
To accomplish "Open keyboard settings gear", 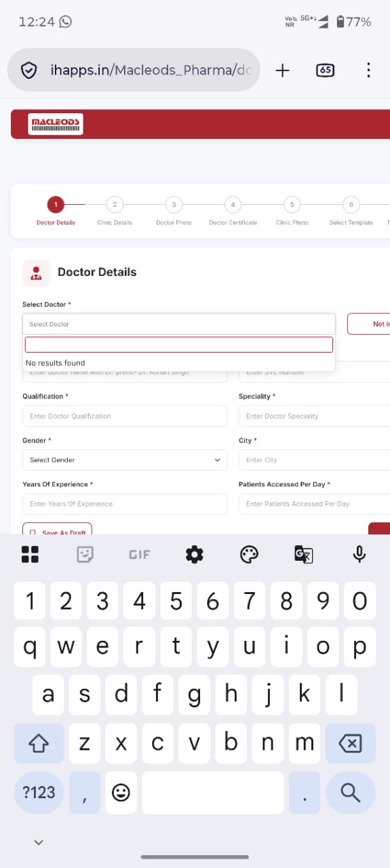I will tap(195, 554).
